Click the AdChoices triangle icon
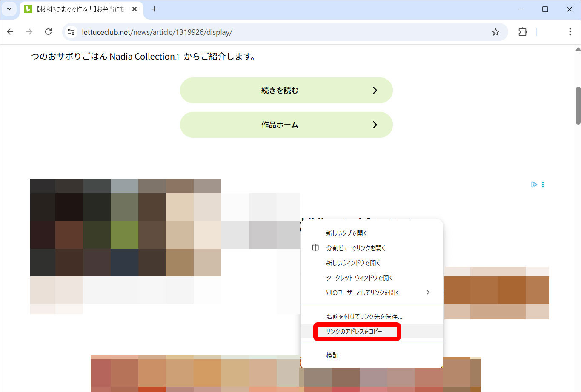This screenshot has width=581, height=392. pos(534,185)
